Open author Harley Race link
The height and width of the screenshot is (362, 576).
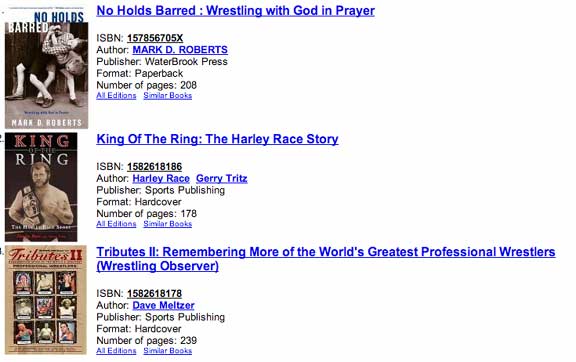coord(161,178)
